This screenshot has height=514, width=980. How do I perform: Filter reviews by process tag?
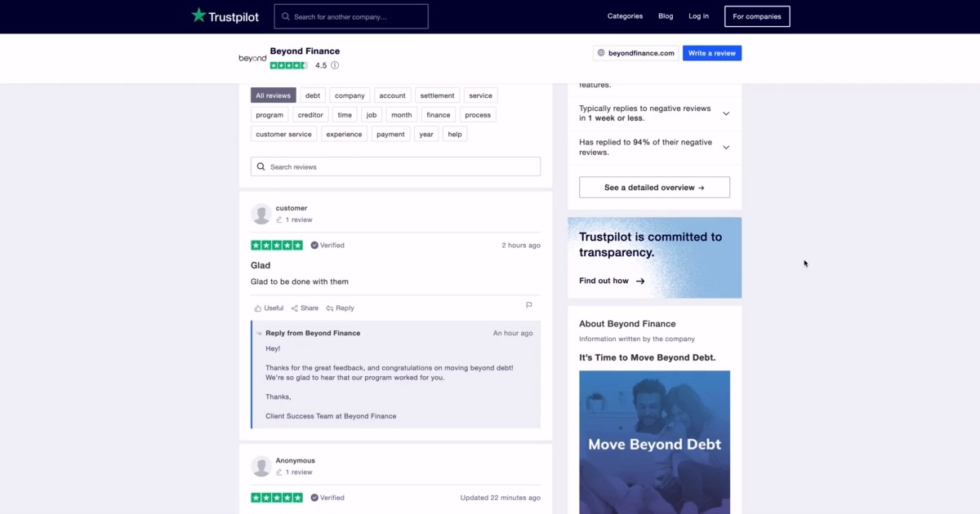[478, 115]
